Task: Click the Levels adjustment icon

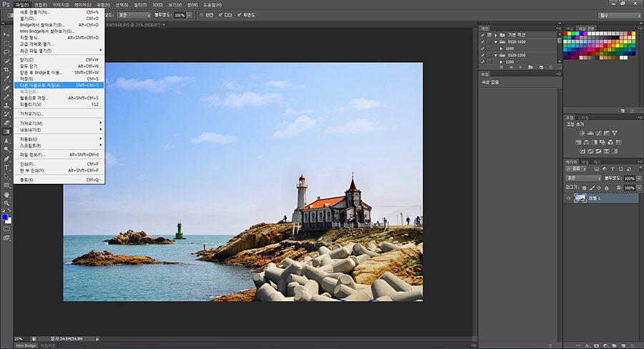Action: 590,133
